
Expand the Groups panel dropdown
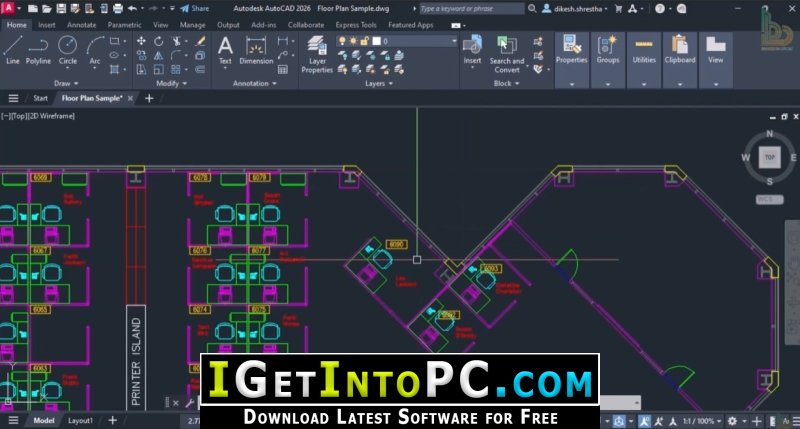[x=608, y=84]
